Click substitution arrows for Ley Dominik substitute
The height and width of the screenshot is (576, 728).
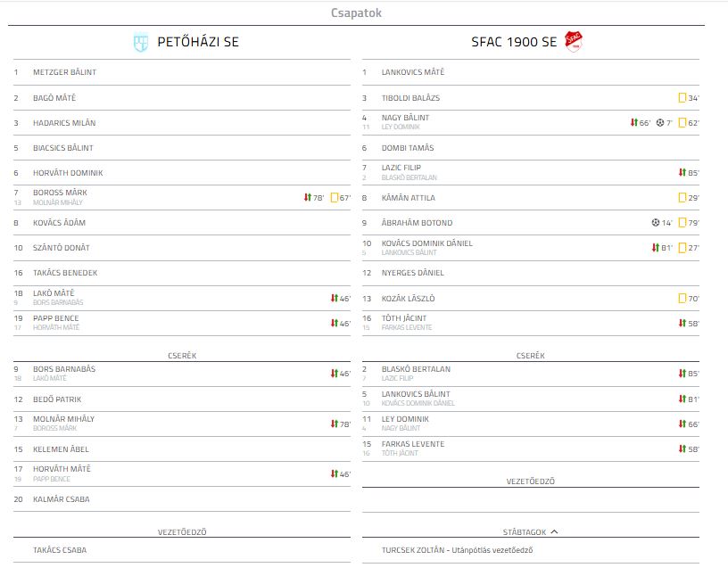(x=682, y=424)
